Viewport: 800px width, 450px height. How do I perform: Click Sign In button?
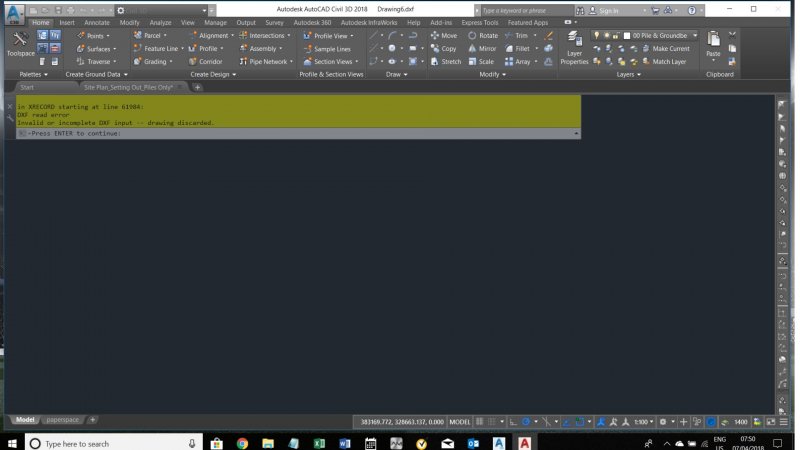604,10
